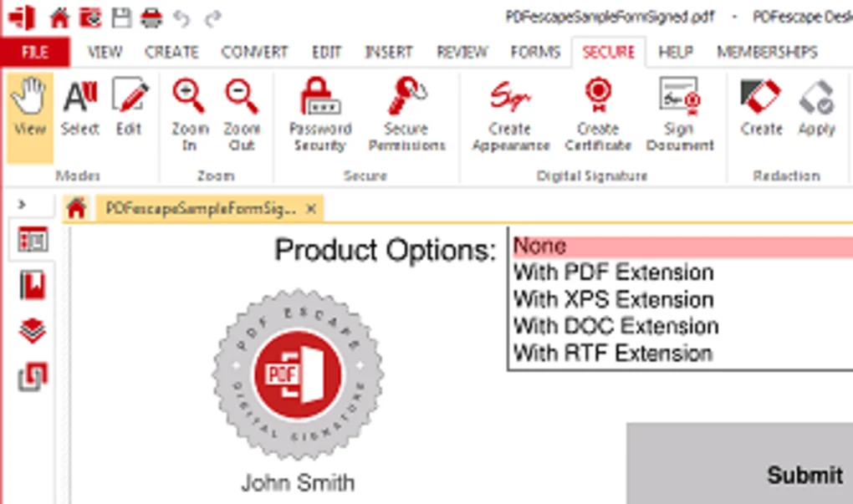Choose With RTF Extension option
This screenshot has width=853, height=504.
click(x=613, y=353)
